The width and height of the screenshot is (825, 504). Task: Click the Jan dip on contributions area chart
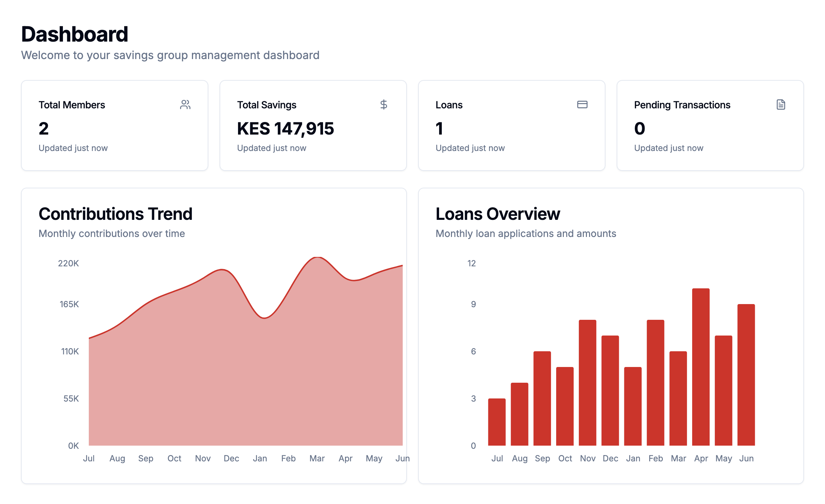coord(264,318)
